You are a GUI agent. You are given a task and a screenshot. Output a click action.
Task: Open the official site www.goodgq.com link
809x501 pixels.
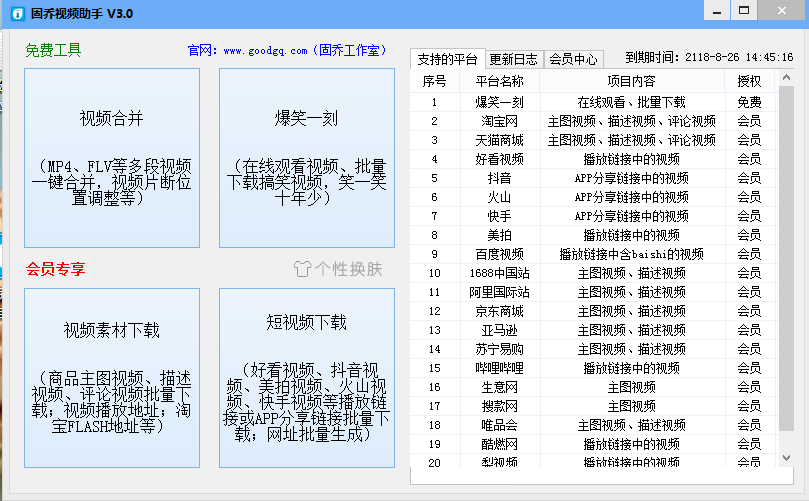(265, 51)
